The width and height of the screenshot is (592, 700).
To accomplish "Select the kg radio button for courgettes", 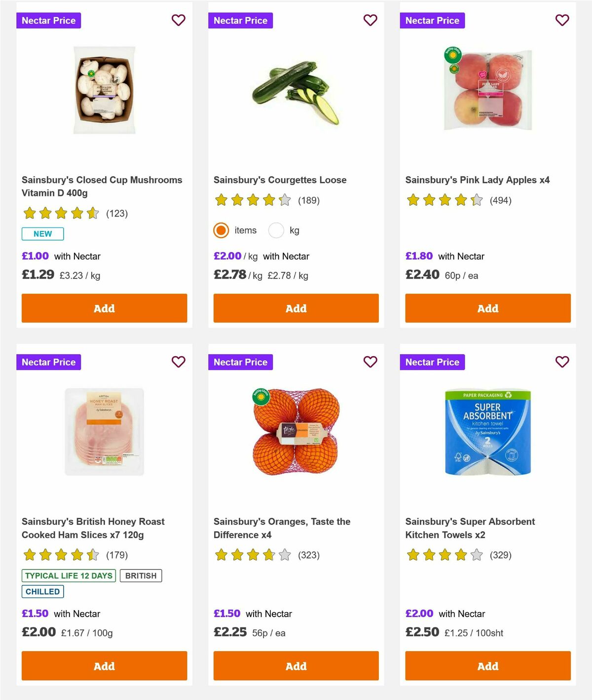I will (x=276, y=230).
